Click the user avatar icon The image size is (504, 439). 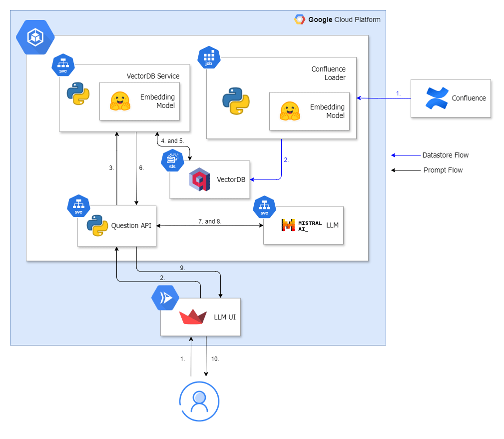tap(199, 401)
